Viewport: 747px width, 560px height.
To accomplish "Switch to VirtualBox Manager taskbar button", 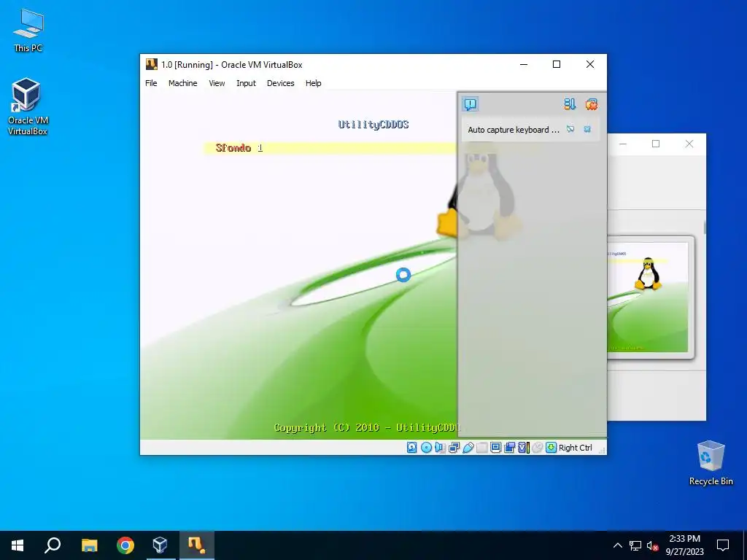I will [x=160, y=545].
